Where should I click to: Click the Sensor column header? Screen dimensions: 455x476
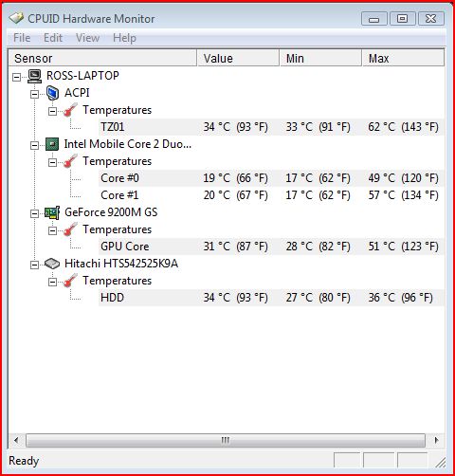102,58
